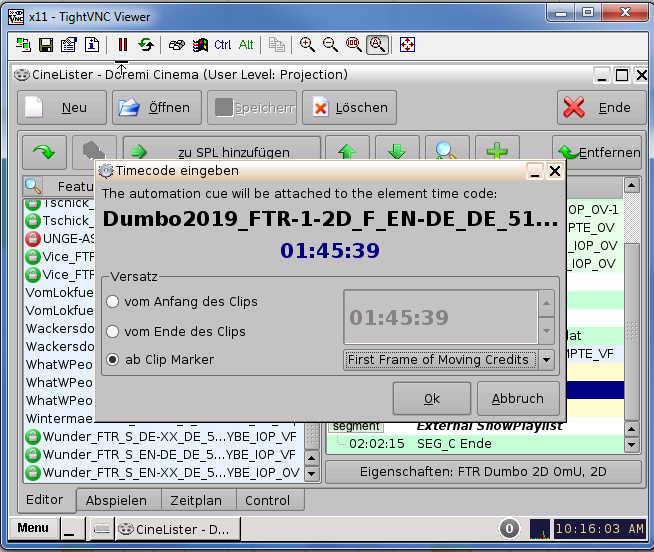Click the Neu button
This screenshot has width=654, height=552.
pyautogui.click(x=62, y=108)
